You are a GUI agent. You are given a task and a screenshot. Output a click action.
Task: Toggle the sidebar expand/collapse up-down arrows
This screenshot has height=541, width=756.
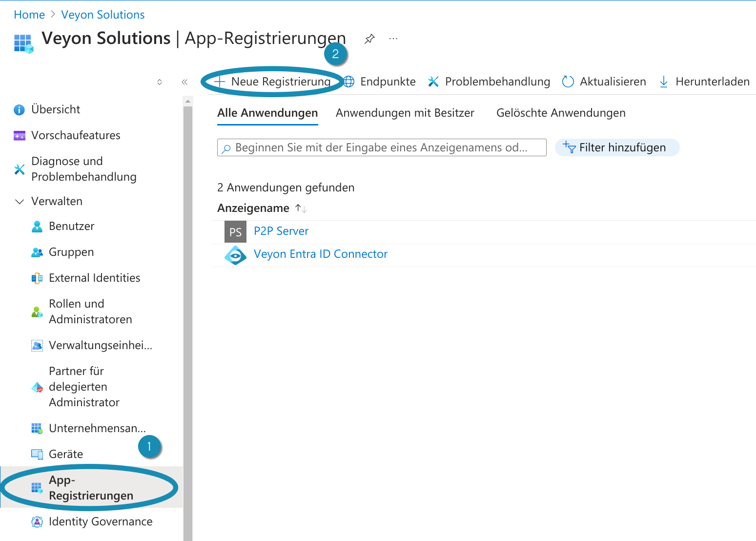pos(160,82)
